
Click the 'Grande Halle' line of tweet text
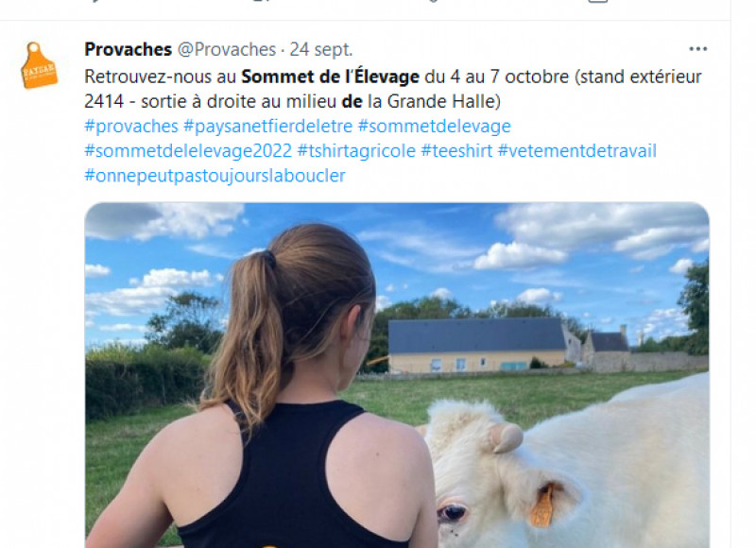293,101
